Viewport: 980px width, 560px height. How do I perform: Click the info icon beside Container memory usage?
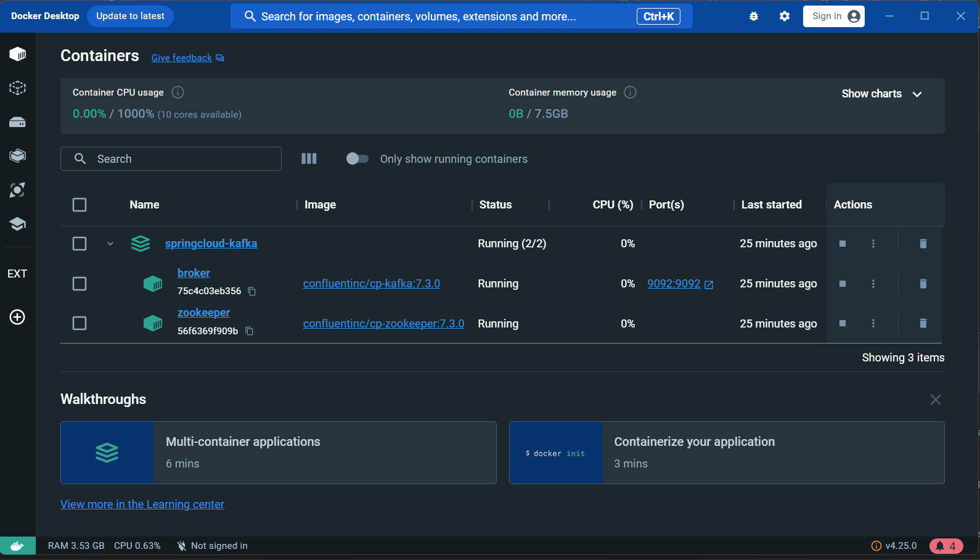(630, 93)
